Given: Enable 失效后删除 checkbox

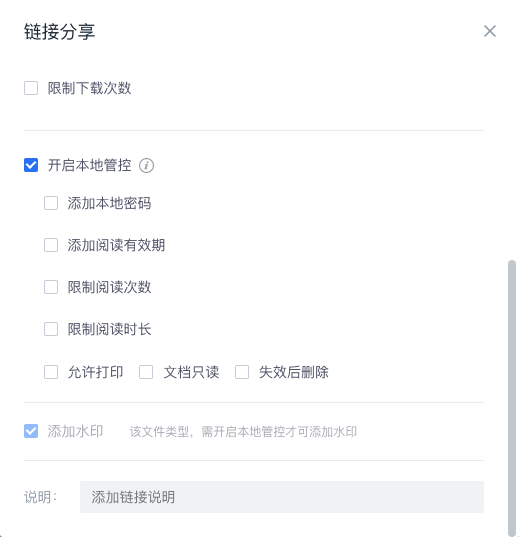Looking at the screenshot, I should pyautogui.click(x=242, y=372).
